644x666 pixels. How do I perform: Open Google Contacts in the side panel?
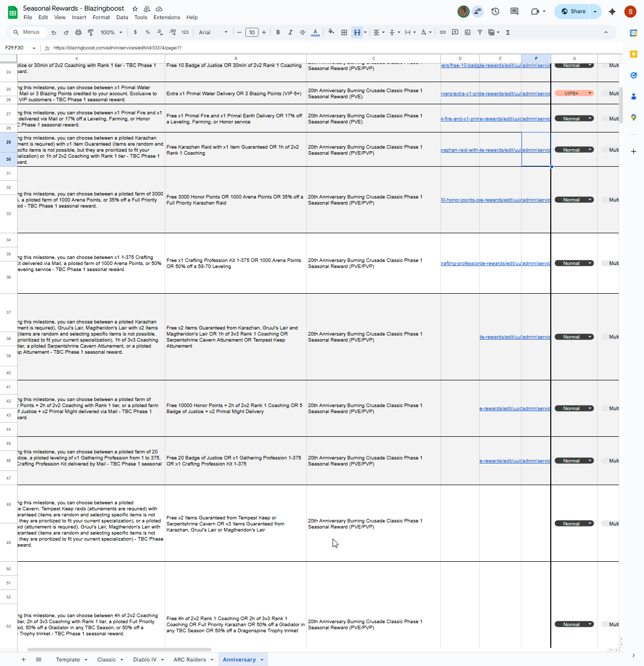(x=633, y=96)
